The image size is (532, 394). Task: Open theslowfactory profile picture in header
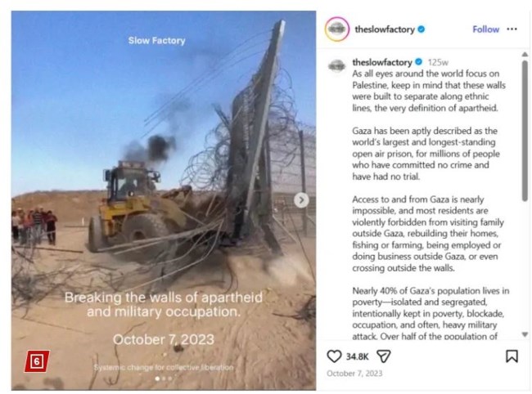337,29
